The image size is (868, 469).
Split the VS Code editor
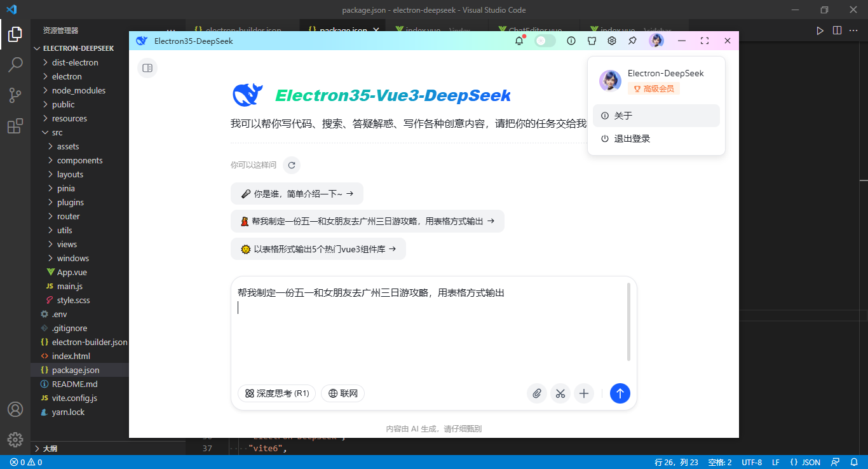click(x=837, y=30)
